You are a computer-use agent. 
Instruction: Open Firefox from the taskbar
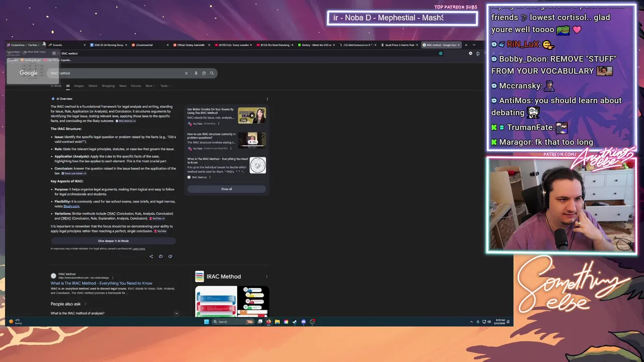269,322
